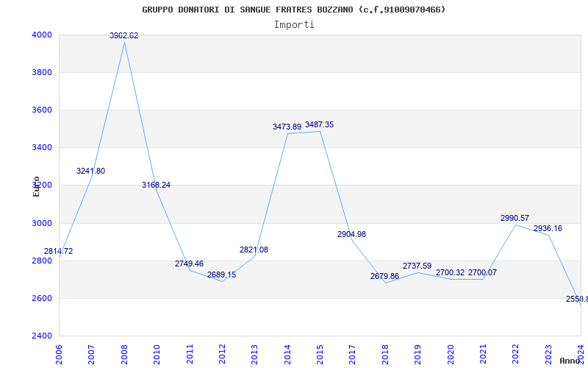
Task: Click the 2814.72 value label
Action: click(59, 251)
